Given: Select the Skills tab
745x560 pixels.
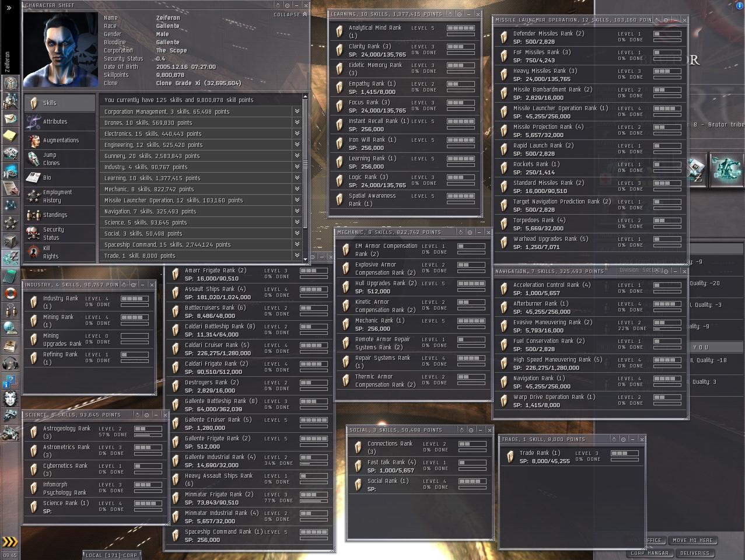Looking at the screenshot, I should (x=60, y=103).
